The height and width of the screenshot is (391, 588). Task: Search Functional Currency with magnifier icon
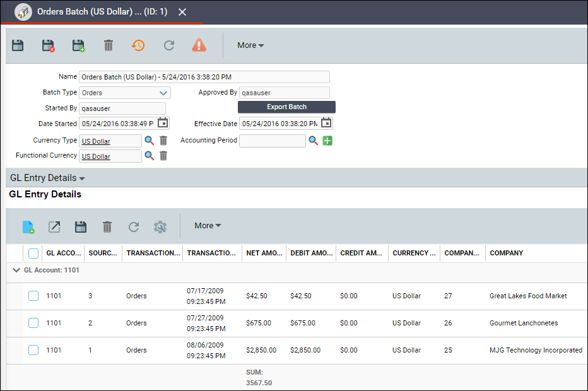pos(150,156)
